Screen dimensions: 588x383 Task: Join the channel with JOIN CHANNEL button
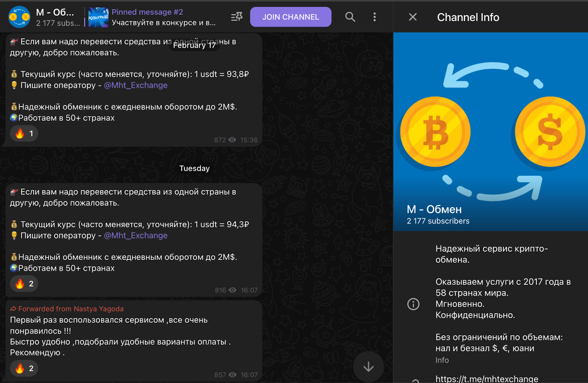[x=291, y=17]
